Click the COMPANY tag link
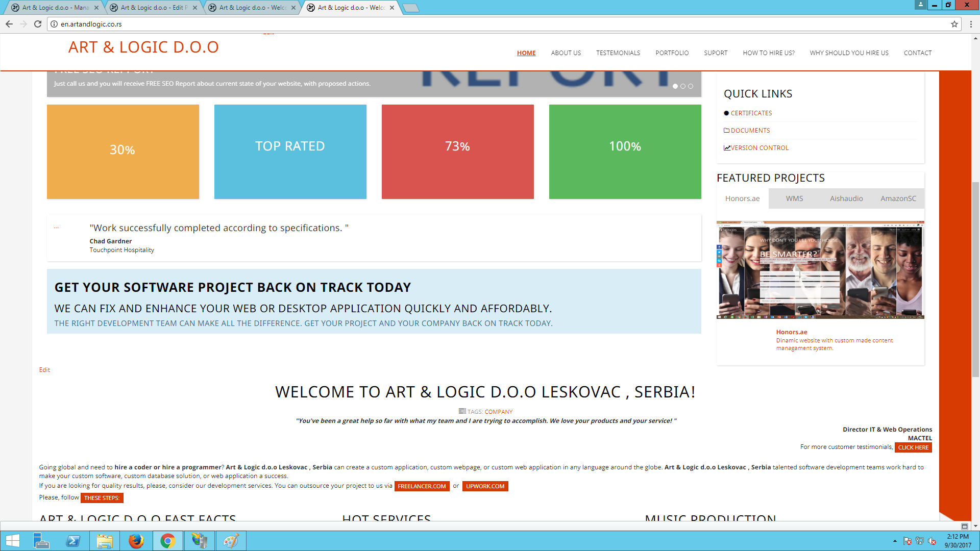 coord(499,412)
